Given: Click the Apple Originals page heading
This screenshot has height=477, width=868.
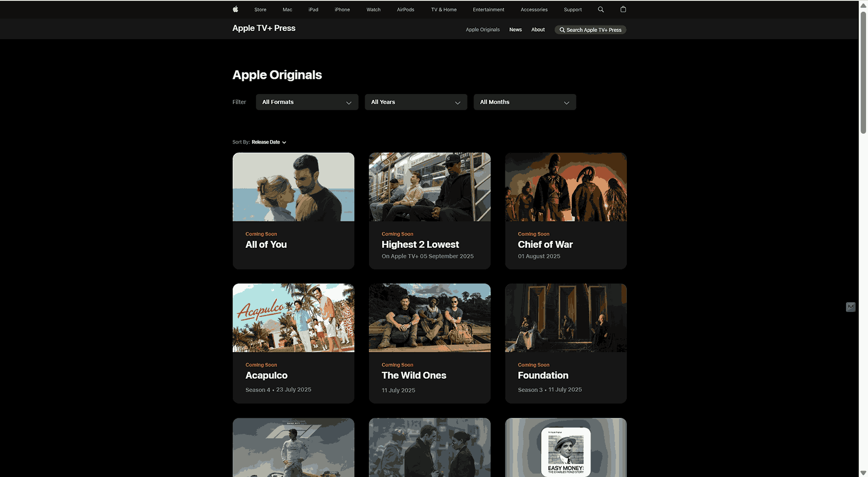Looking at the screenshot, I should point(277,75).
